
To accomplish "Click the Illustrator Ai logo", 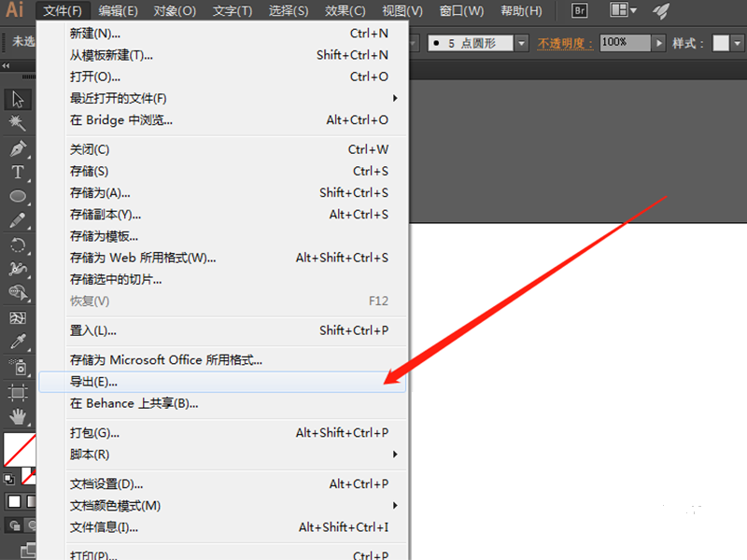I will [14, 9].
